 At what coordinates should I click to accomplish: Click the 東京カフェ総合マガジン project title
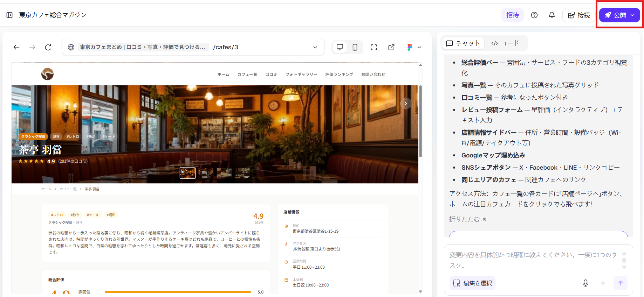click(x=53, y=15)
